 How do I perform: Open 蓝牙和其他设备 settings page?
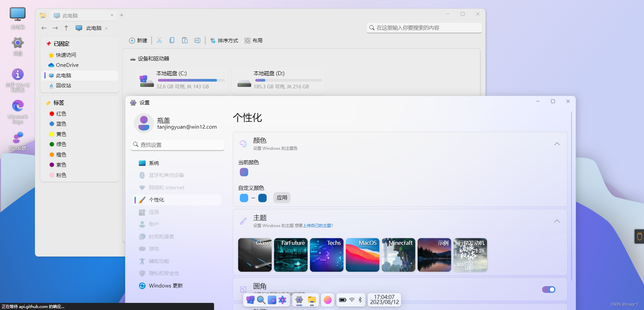pos(177,175)
